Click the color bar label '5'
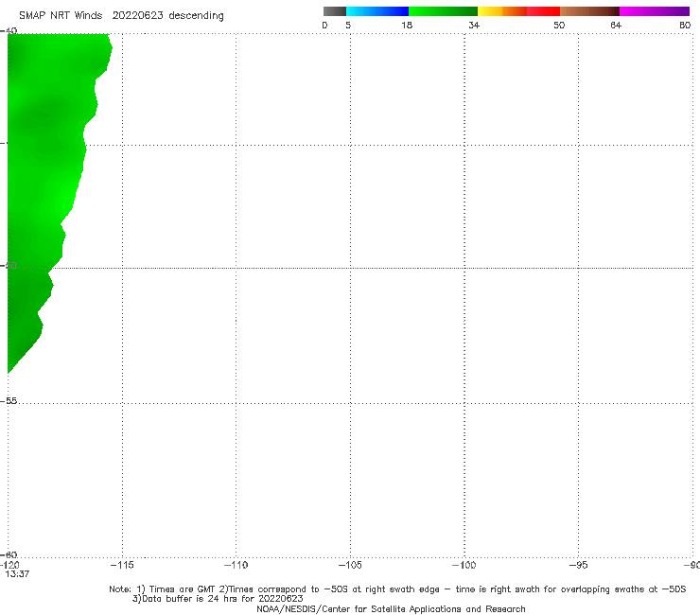700x615 pixels. tap(348, 25)
